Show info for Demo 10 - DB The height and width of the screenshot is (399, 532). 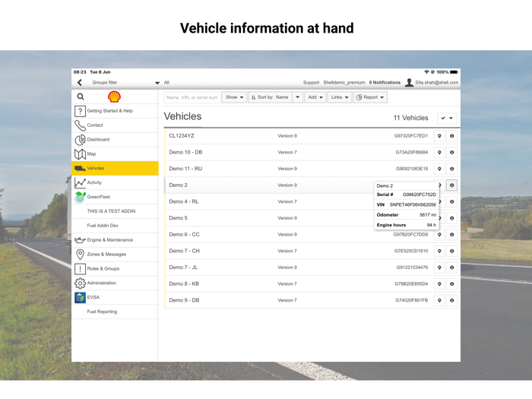pos(452,152)
